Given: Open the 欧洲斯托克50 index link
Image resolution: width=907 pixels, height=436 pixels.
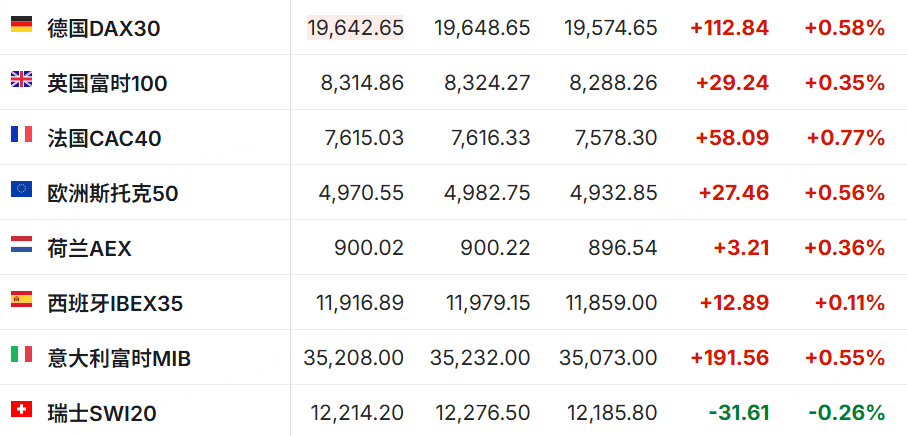Looking at the screenshot, I should tap(113, 194).
